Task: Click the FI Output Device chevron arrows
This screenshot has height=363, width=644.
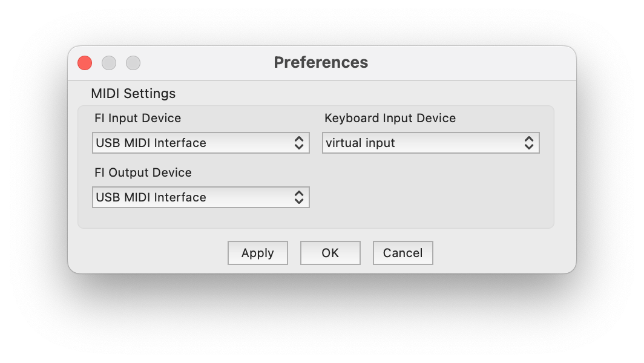Action: click(x=298, y=197)
